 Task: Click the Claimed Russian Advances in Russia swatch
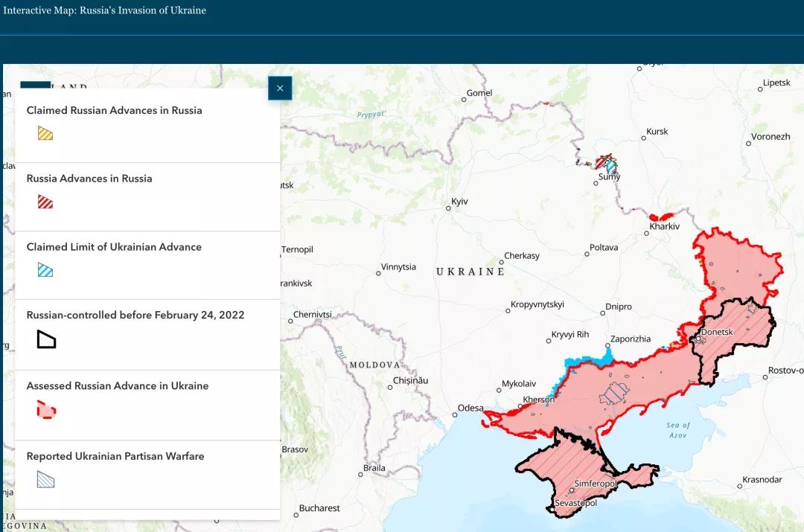pyautogui.click(x=45, y=133)
